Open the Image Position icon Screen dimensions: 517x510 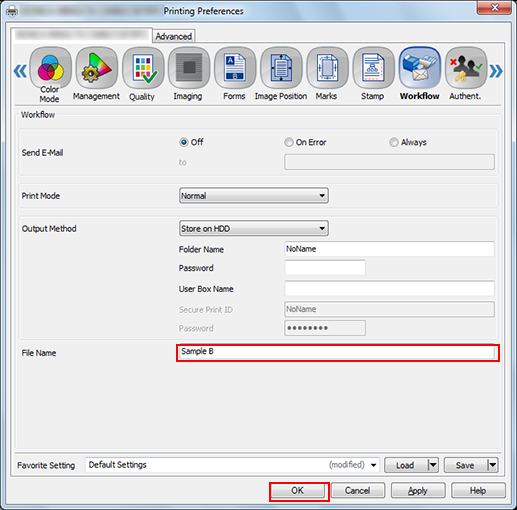click(281, 68)
